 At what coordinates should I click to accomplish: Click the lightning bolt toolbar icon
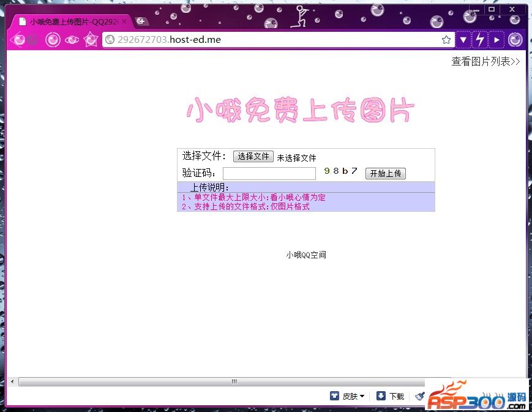(480, 40)
